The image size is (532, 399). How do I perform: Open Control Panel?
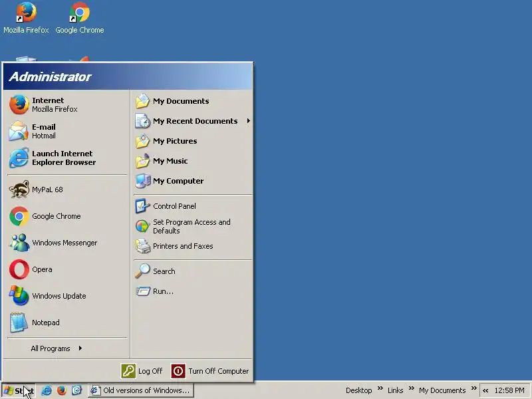click(x=193, y=206)
